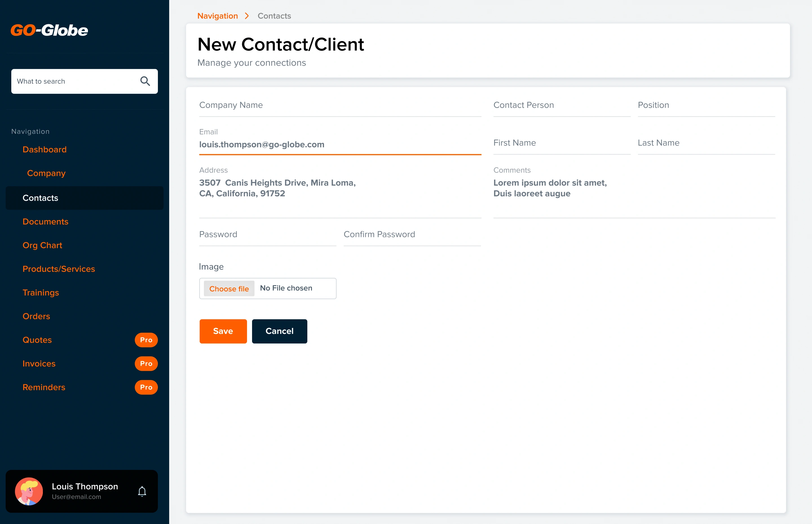Click Louis Thompson avatar picture
The image size is (812, 524).
click(x=29, y=491)
